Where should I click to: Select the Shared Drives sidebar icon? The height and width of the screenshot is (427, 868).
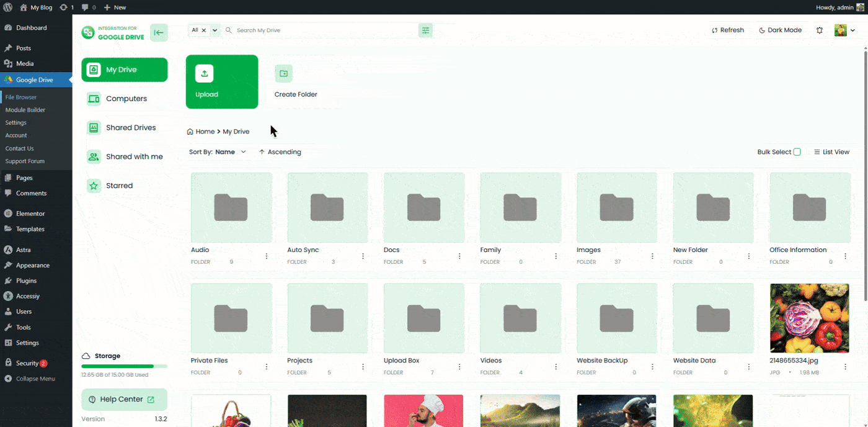94,127
